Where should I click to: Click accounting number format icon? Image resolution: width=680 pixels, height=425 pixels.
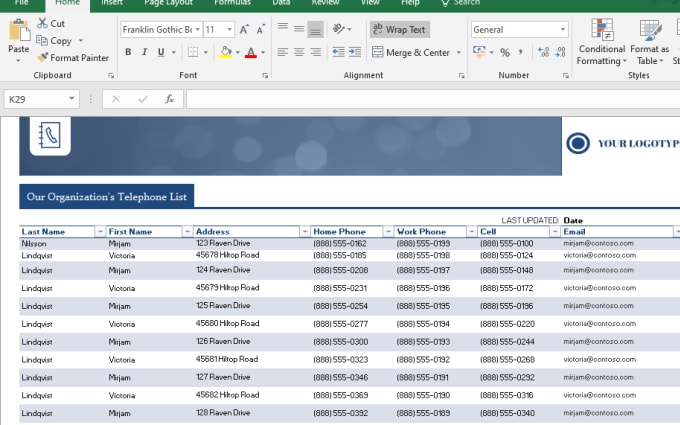pos(479,52)
